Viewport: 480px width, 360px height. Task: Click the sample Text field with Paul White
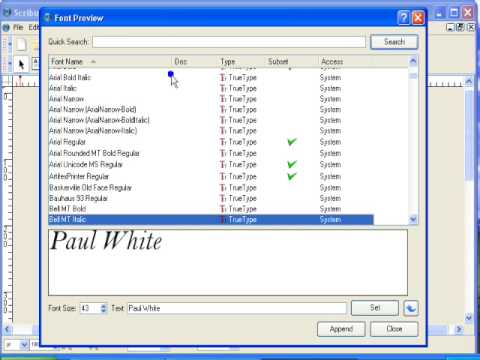(237, 308)
